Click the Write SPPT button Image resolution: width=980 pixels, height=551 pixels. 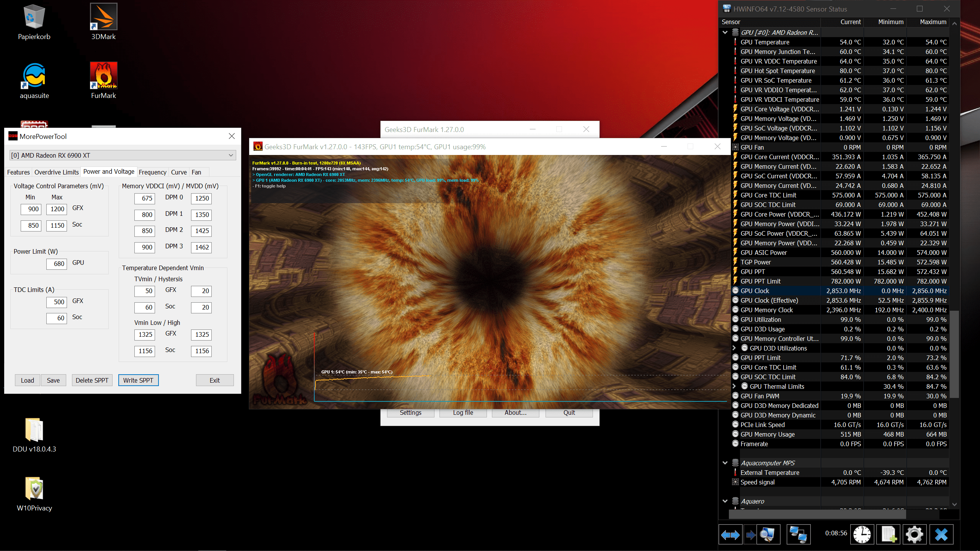138,380
